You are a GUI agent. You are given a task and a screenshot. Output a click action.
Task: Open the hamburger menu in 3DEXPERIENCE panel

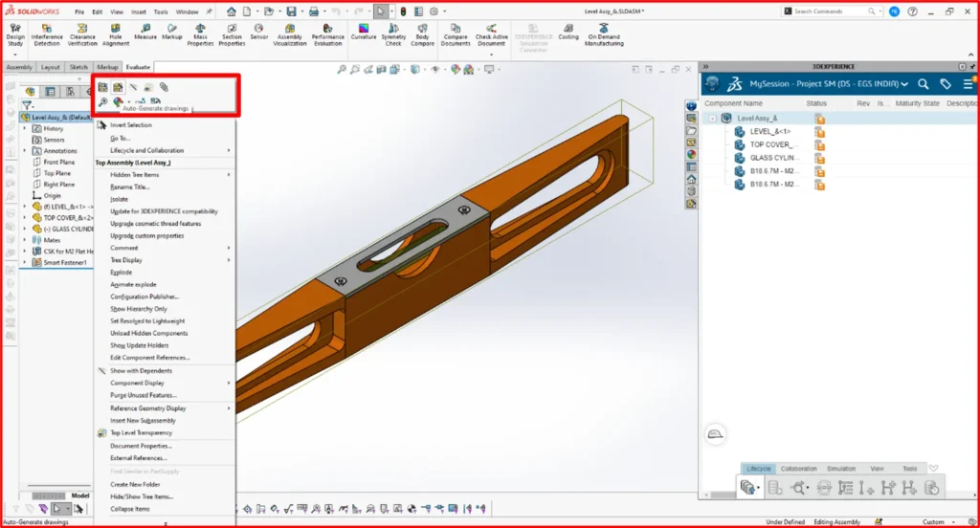(x=968, y=84)
